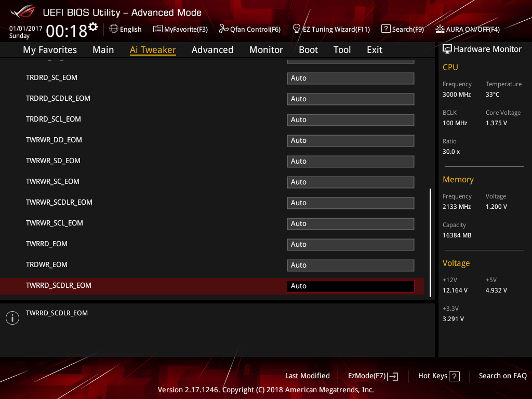Image resolution: width=532 pixels, height=399 pixels.
Task: Switch to the Main tab
Action: tap(103, 50)
